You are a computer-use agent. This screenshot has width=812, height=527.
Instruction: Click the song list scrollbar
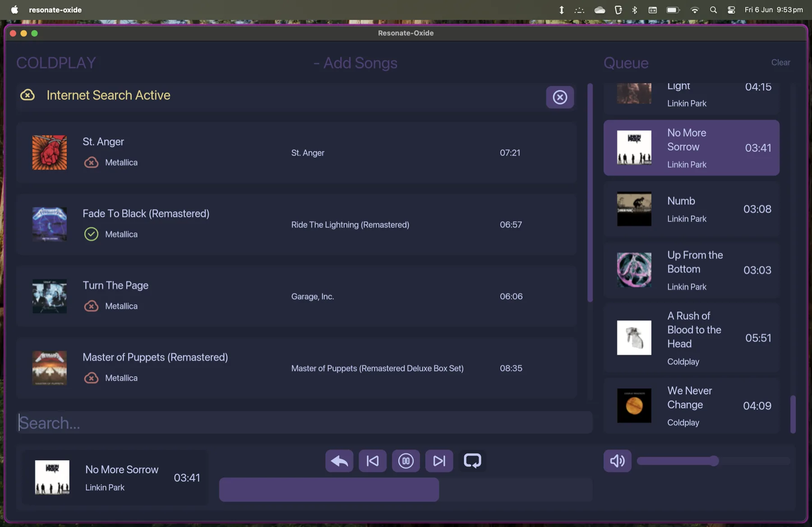click(x=590, y=193)
